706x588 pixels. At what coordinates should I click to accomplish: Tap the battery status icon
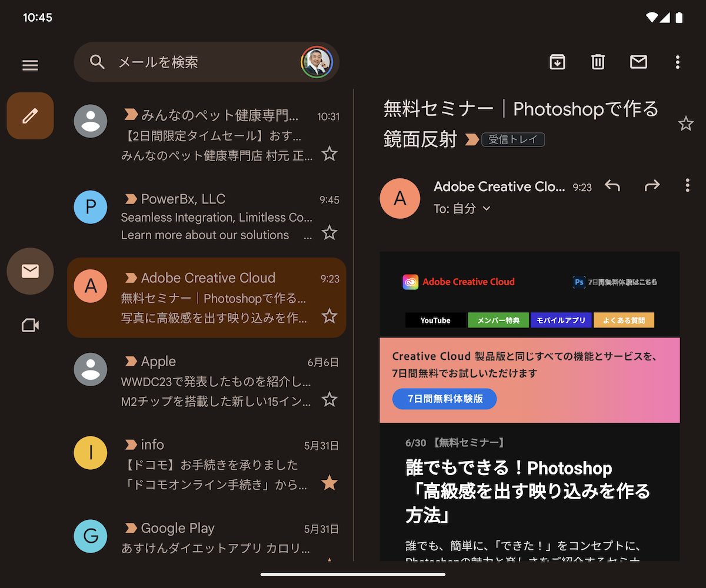680,18
